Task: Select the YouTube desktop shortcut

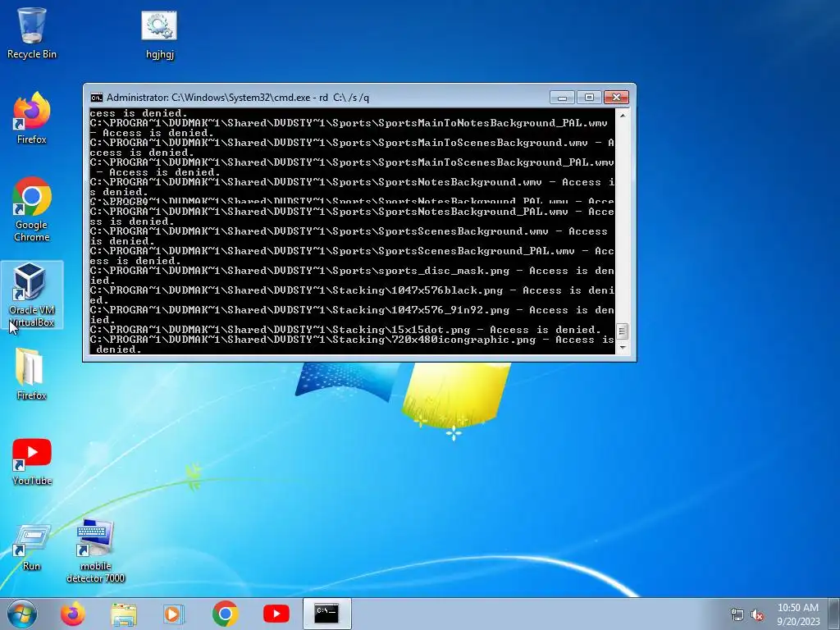Action: 32,462
